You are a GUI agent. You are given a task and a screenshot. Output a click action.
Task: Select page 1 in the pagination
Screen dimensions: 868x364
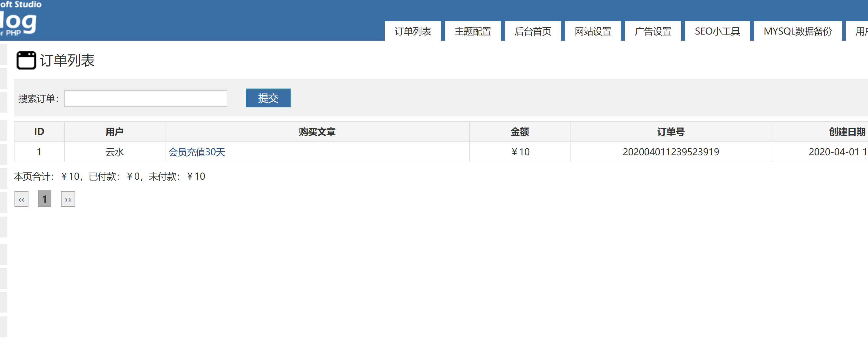(x=44, y=199)
